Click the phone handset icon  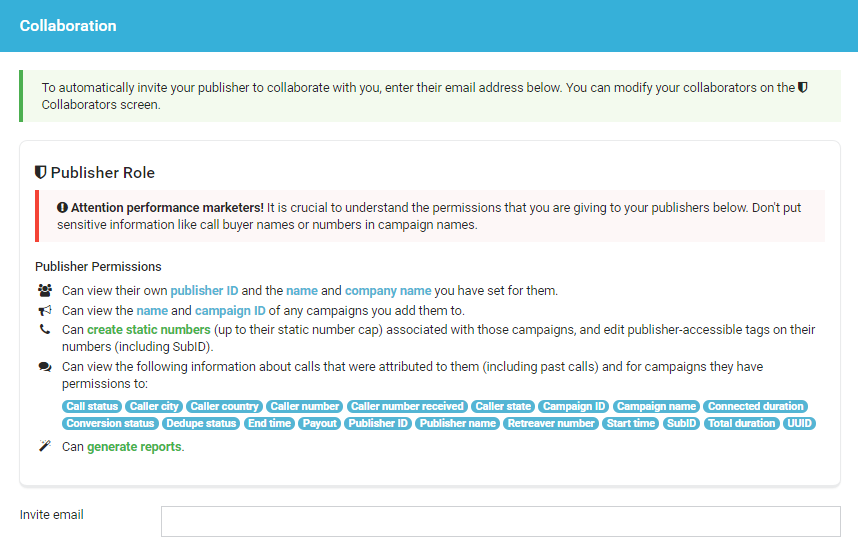45,329
